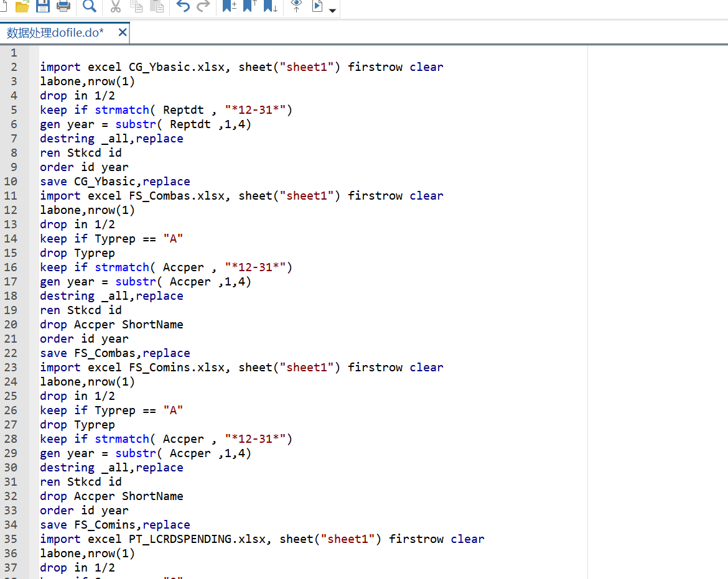Viewport: 728px width, 579px height.
Task: Click the Open file folder icon
Action: point(22,6)
